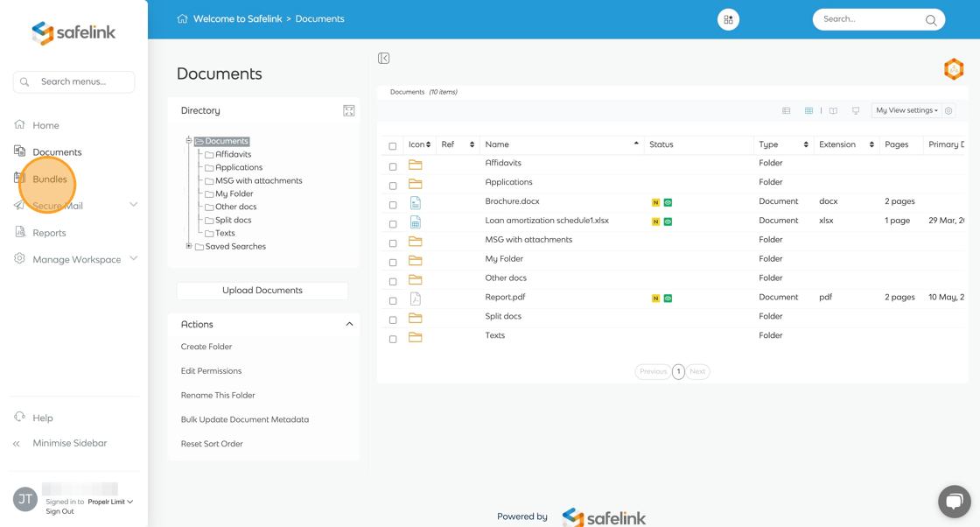Click the Minimise Sidebar double-arrow icon
This screenshot has width=980, height=527.
[x=17, y=443]
